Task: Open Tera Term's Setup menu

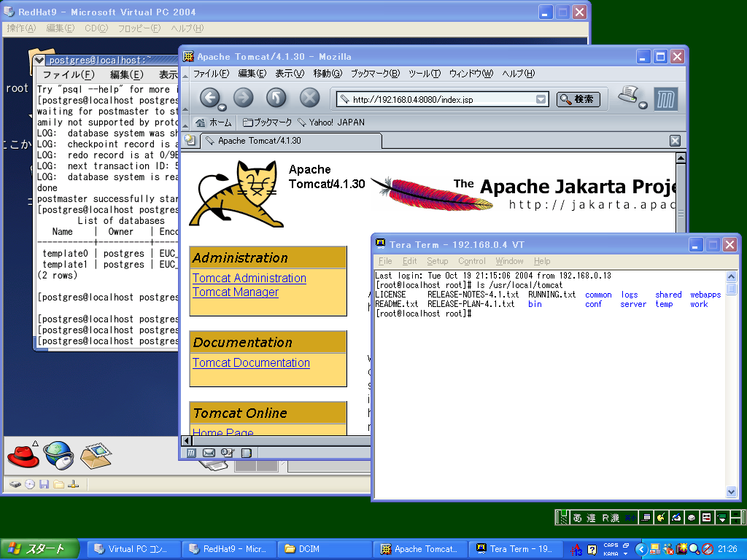Action: (438, 261)
